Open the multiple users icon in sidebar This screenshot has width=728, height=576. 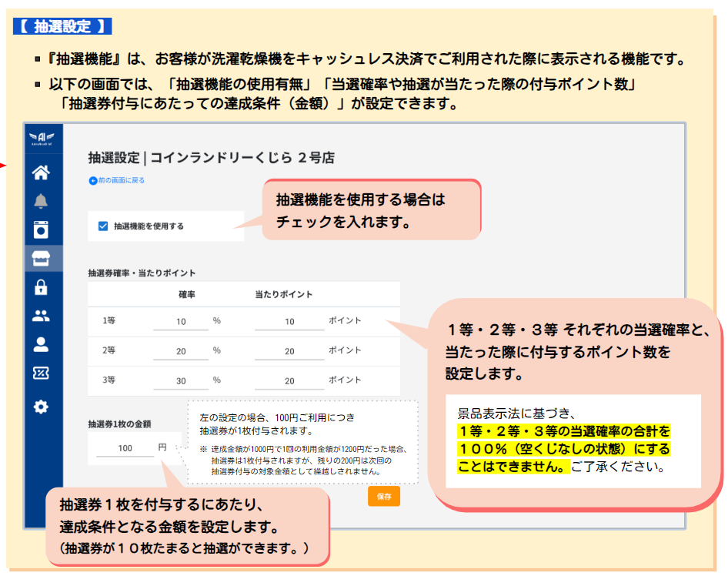click(41, 316)
